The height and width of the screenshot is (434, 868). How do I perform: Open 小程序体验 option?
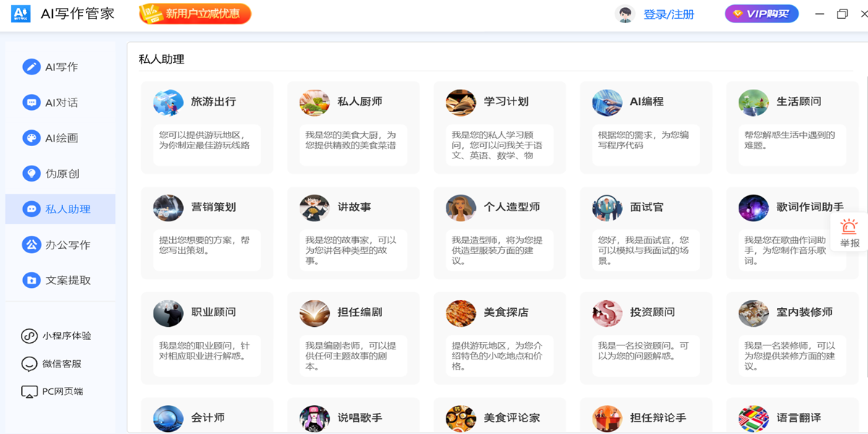51,337
